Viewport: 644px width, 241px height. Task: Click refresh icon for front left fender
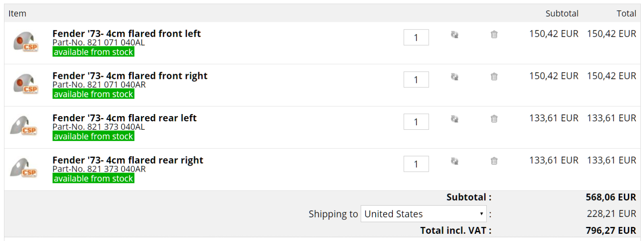pyautogui.click(x=454, y=35)
